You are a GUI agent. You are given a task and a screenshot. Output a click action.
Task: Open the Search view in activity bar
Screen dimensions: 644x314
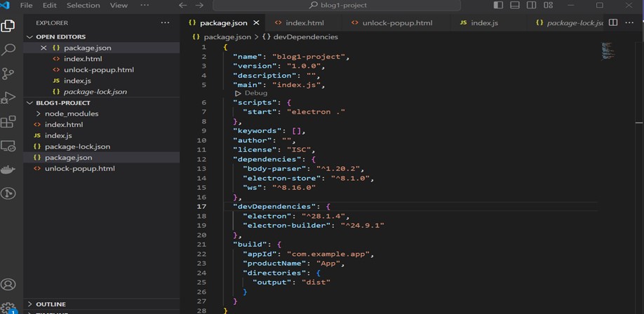tap(8, 50)
